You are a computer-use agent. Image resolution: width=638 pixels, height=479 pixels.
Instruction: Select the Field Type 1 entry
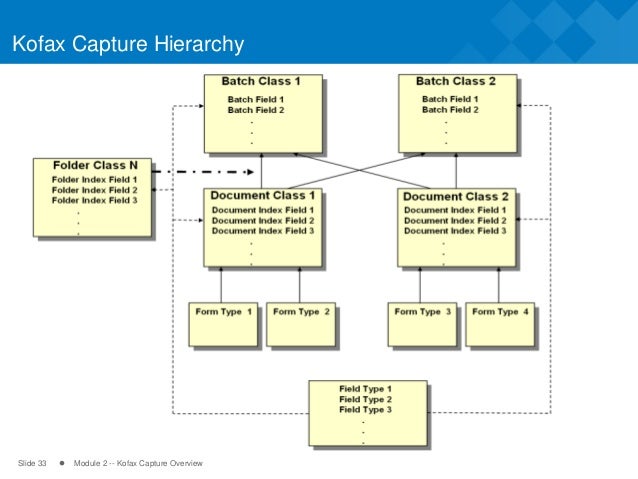point(365,389)
